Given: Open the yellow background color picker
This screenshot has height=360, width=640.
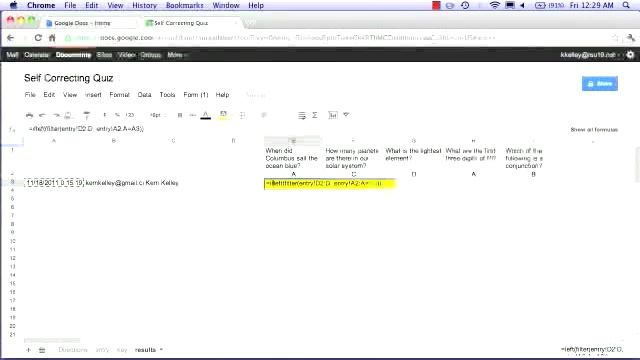Looking at the screenshot, I should (x=223, y=115).
